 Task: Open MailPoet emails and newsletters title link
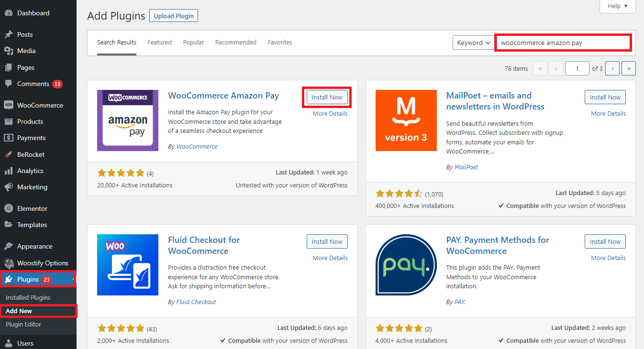495,101
